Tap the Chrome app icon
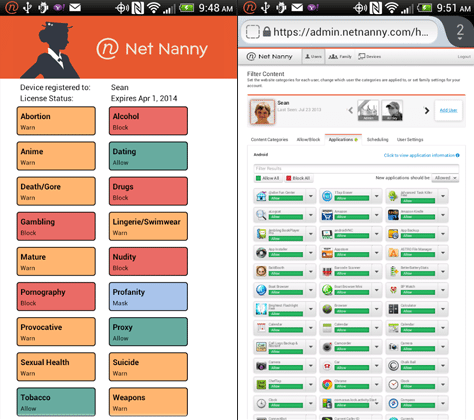The image size is (474, 420). click(327, 384)
